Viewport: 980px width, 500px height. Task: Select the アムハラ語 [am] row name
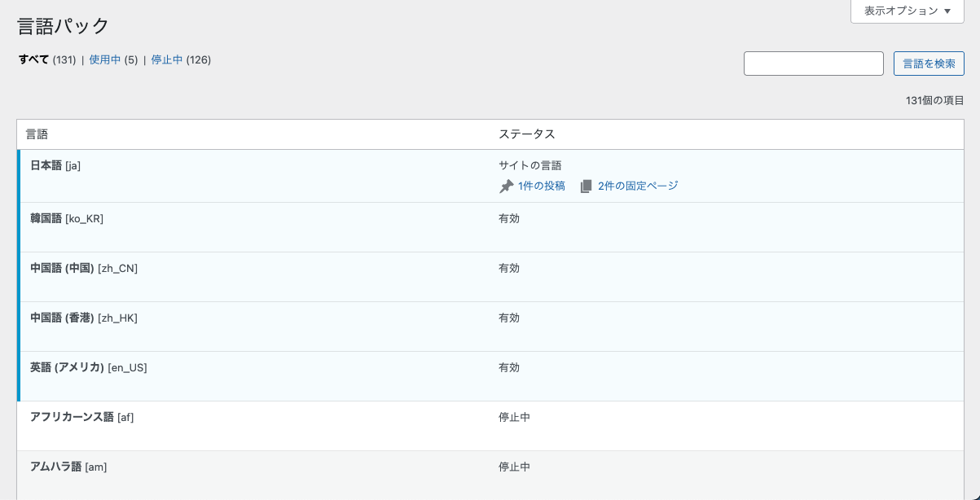68,467
